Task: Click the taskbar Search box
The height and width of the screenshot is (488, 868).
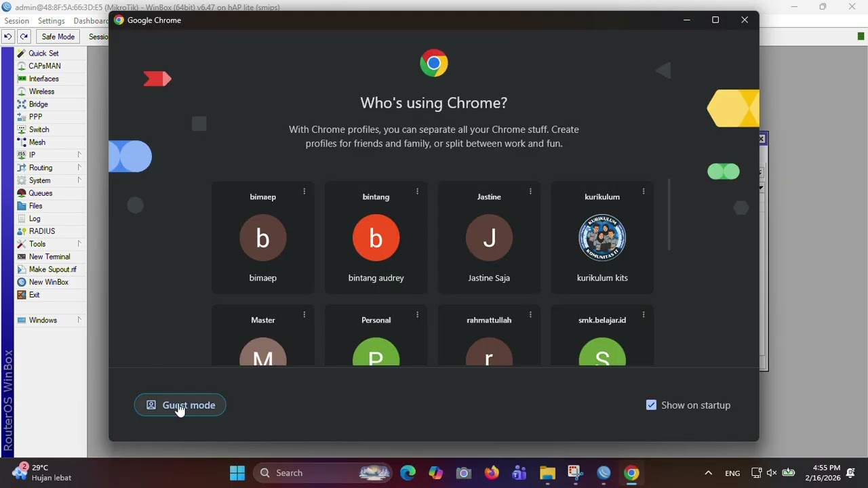Action: click(324, 473)
